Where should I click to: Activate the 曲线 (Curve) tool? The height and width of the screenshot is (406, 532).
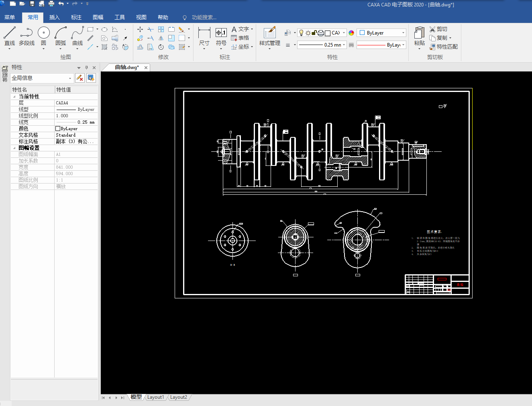(x=77, y=33)
